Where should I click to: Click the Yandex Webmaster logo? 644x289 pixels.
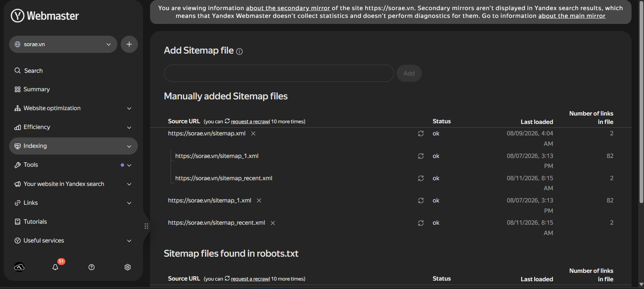pos(45,15)
